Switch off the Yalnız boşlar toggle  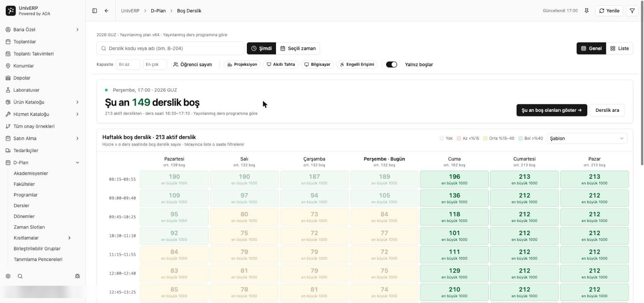coord(391,65)
